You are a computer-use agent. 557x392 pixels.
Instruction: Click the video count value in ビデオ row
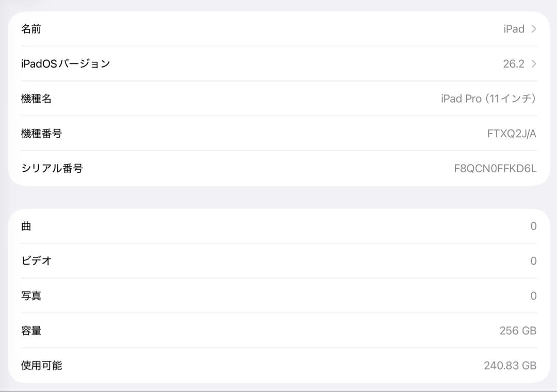coord(533,261)
